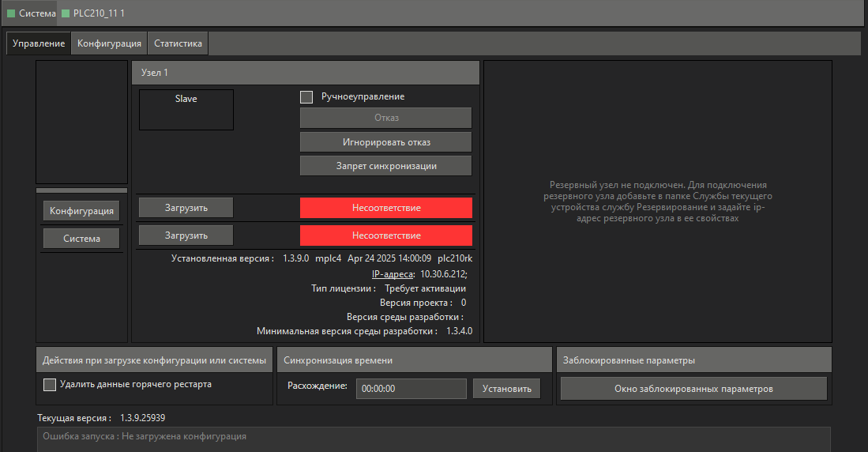The height and width of the screenshot is (452, 868).
Task: Click the Установить button
Action: click(506, 389)
